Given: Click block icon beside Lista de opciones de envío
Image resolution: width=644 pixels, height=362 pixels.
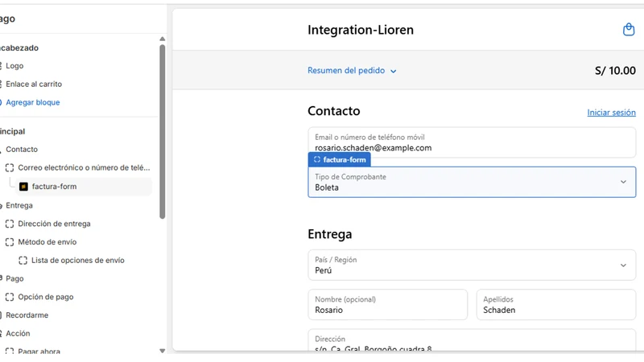Looking at the screenshot, I should (x=23, y=261).
